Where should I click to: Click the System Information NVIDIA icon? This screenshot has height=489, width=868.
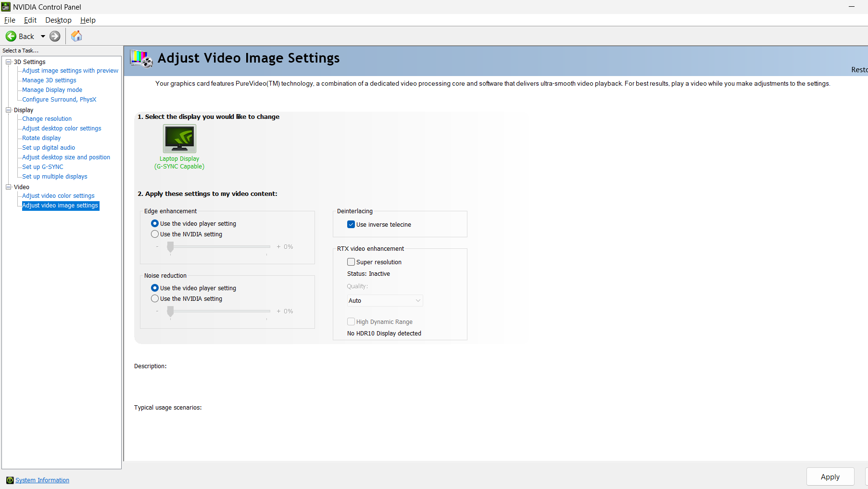click(x=10, y=480)
